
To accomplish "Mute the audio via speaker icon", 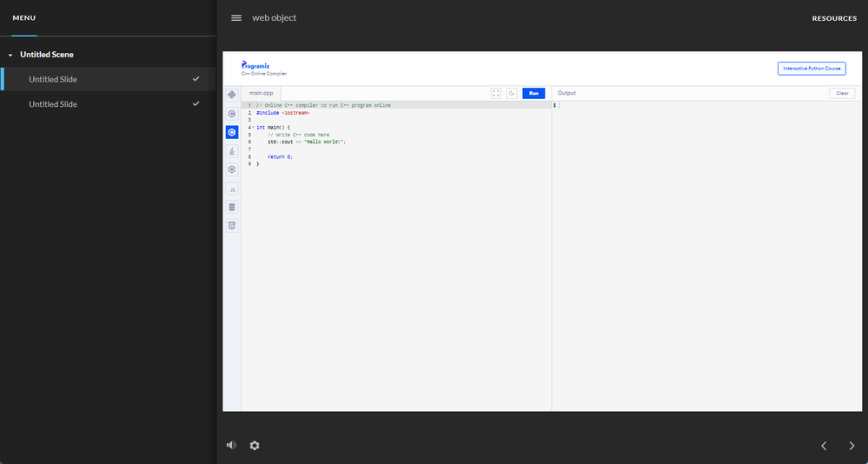I will (231, 445).
